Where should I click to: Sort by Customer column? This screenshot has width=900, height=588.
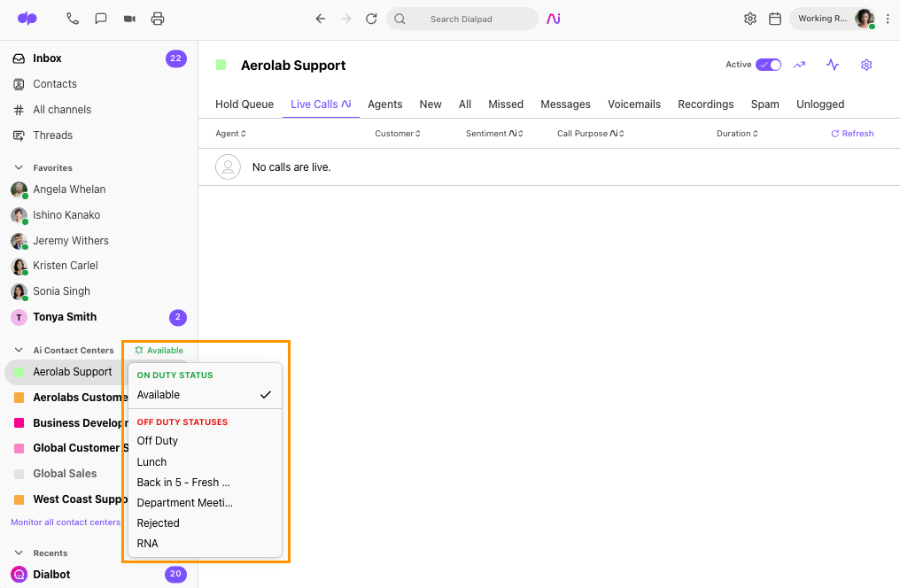pyautogui.click(x=398, y=134)
